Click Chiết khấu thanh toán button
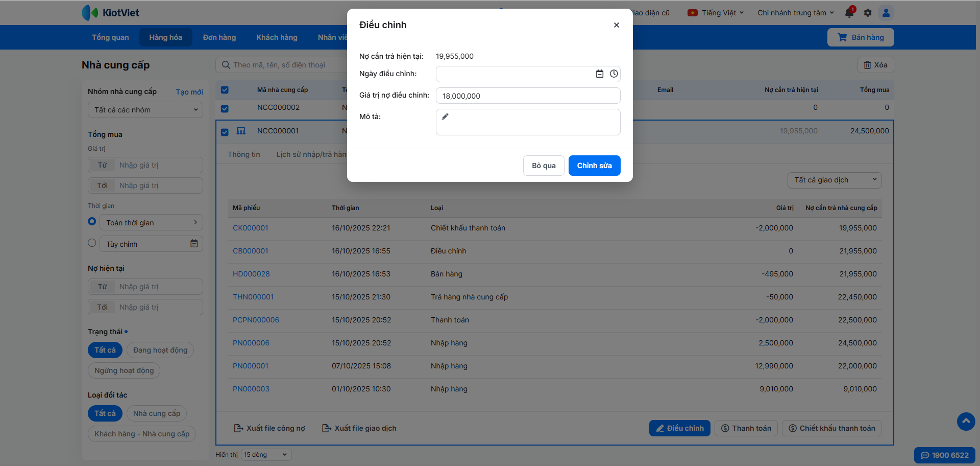Image resolution: width=980 pixels, height=466 pixels. (832, 428)
